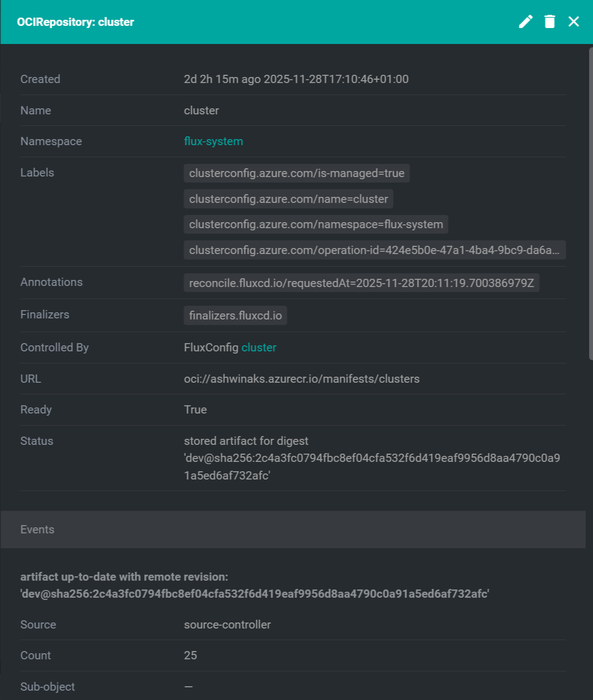This screenshot has width=593, height=700.
Task: Click the vertical scrollbar of the panel
Action: coord(590,203)
